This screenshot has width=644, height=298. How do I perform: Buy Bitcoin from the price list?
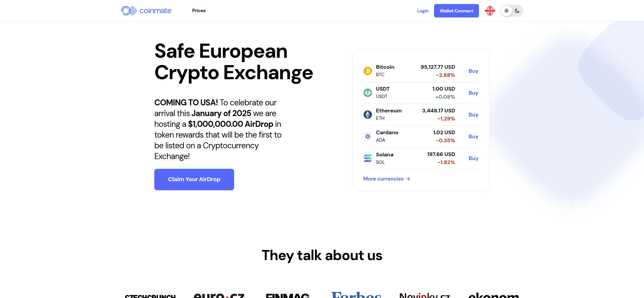[x=473, y=71]
